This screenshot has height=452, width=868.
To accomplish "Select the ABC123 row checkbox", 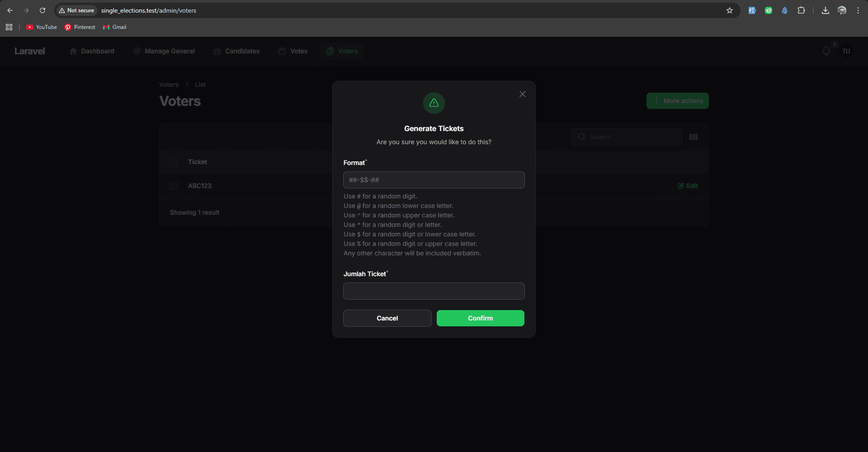I will [174, 186].
